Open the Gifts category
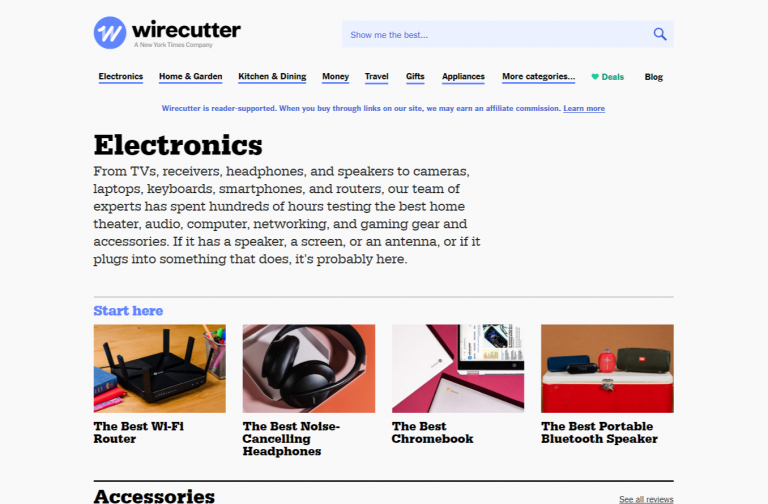This screenshot has height=504, width=768. [x=415, y=76]
